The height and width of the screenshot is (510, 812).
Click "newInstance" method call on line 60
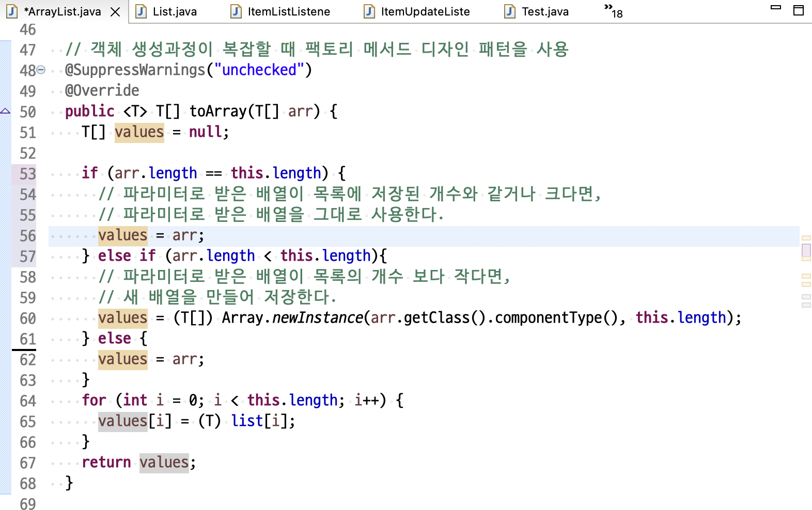[x=318, y=317]
